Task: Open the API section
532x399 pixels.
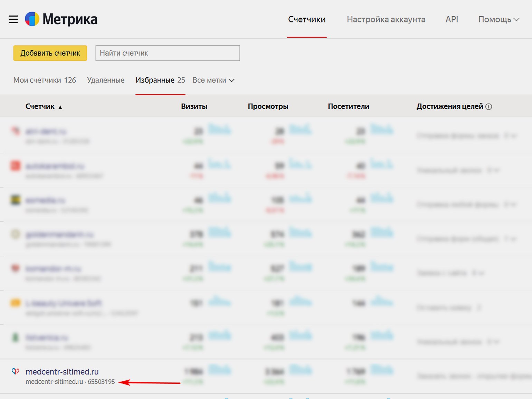Action: 452,19
